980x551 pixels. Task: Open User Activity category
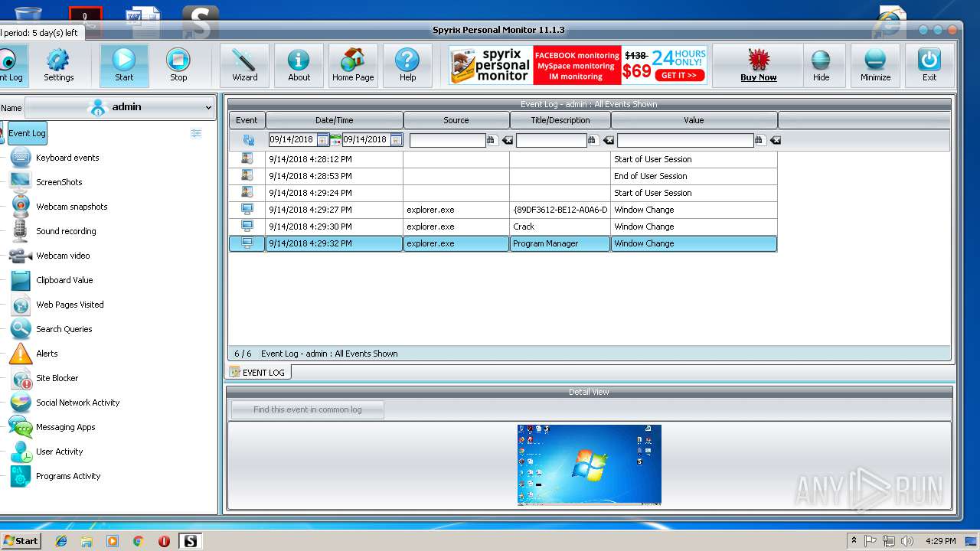(59, 452)
